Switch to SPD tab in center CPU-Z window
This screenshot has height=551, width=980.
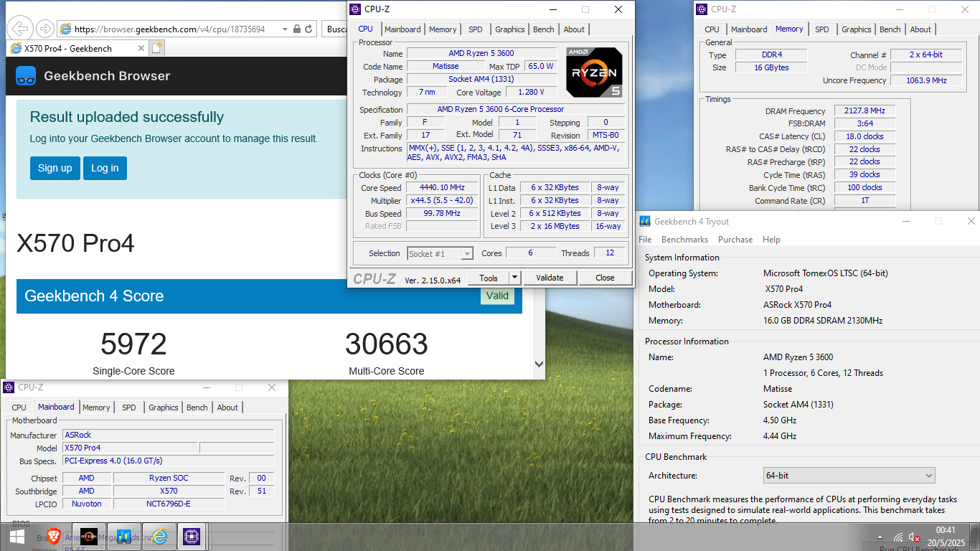[x=475, y=29]
